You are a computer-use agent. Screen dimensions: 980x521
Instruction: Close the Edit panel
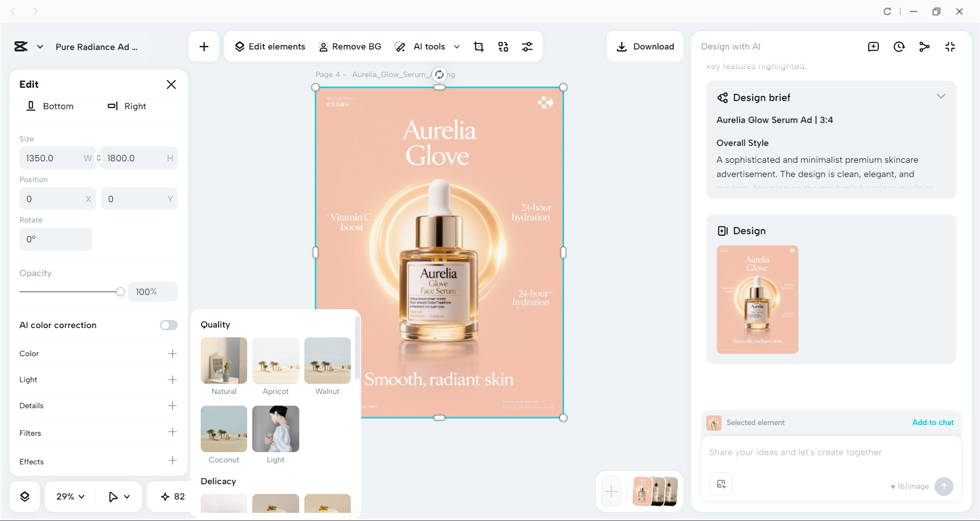[171, 85]
